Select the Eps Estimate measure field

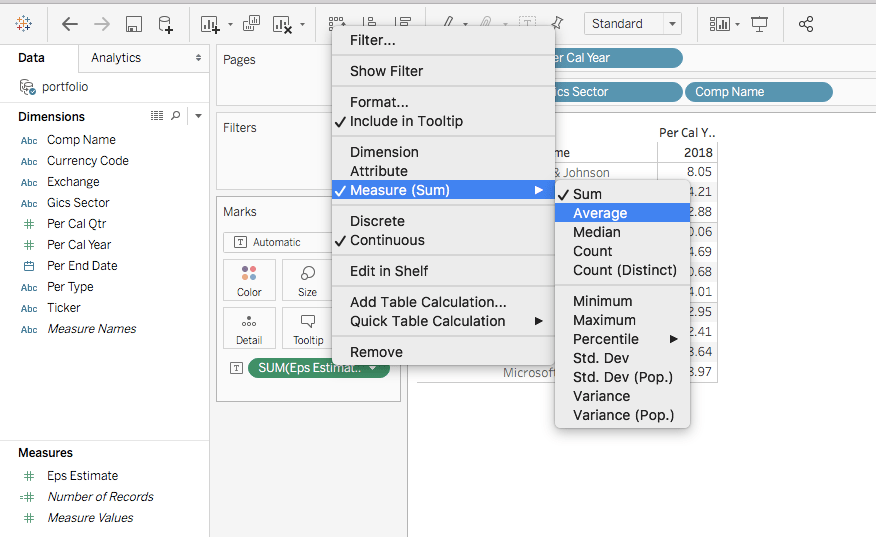(82, 476)
